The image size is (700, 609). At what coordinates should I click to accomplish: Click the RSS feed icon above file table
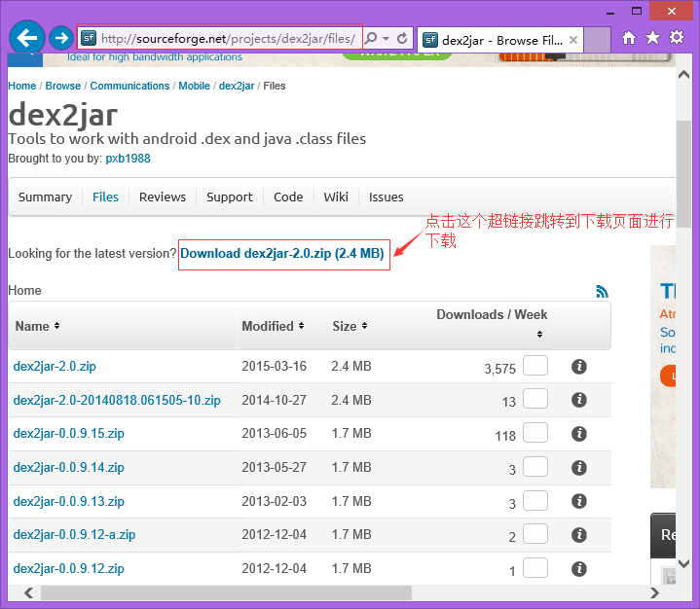click(x=602, y=291)
